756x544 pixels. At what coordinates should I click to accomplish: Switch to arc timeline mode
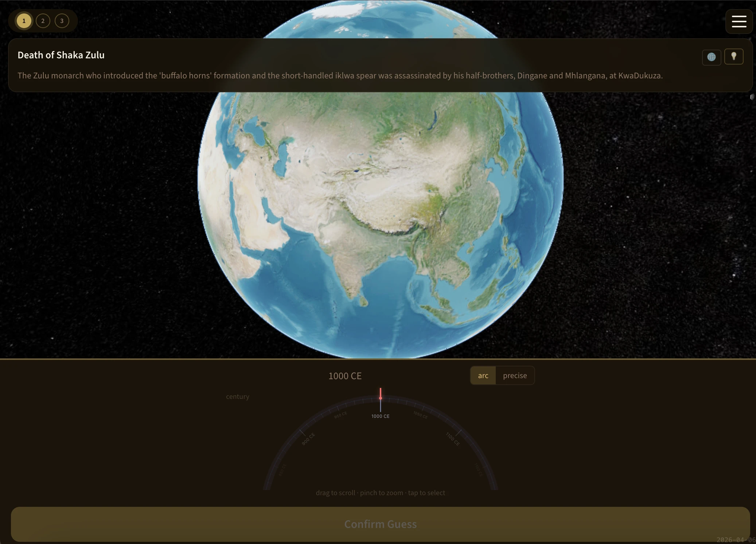point(483,376)
